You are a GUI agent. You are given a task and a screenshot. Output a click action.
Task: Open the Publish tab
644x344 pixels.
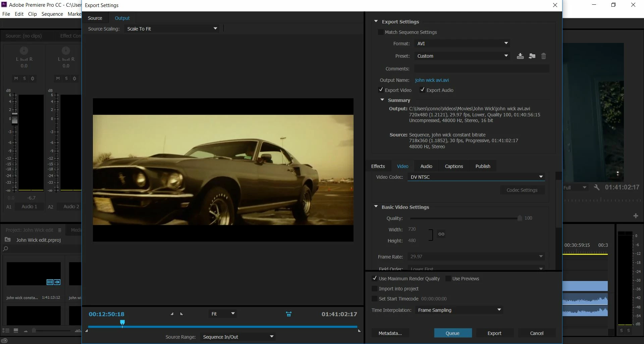pyautogui.click(x=483, y=166)
